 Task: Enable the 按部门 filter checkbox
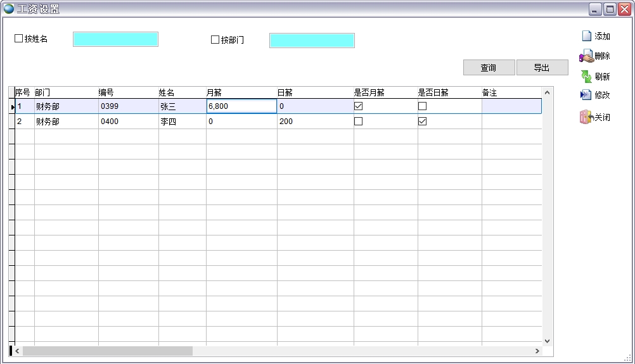(x=215, y=40)
